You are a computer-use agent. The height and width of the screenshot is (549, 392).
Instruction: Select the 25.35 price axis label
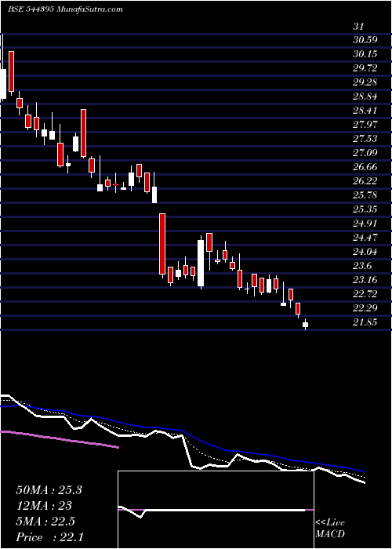pos(365,209)
